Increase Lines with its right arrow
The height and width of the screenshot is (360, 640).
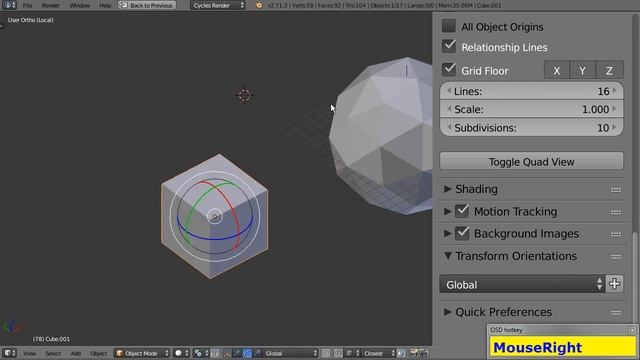[615, 91]
